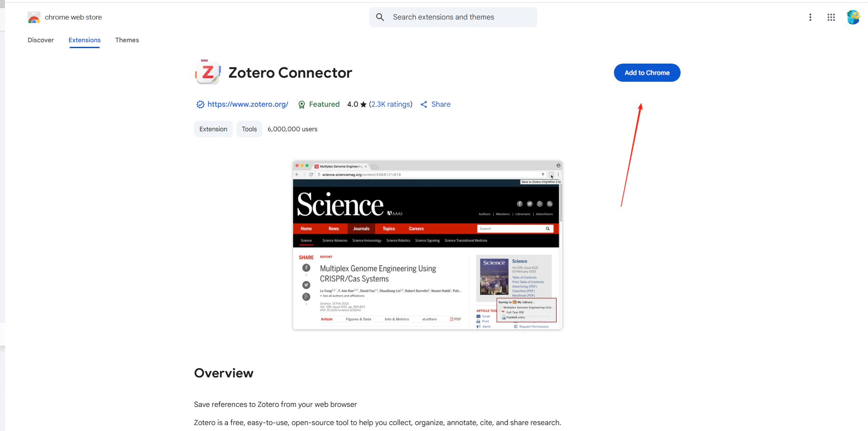The height and width of the screenshot is (431, 868).
Task: Open the Google apps grid
Action: [831, 17]
